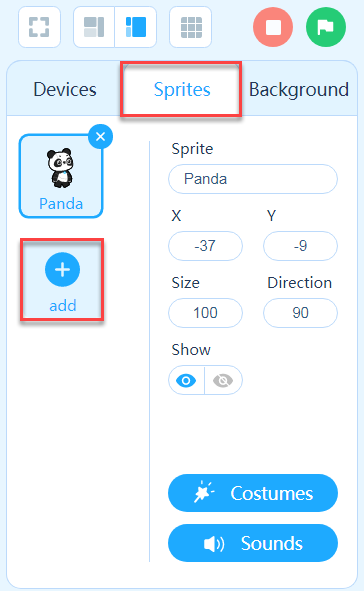Click the Size value field
364x591 pixels.
pos(205,313)
